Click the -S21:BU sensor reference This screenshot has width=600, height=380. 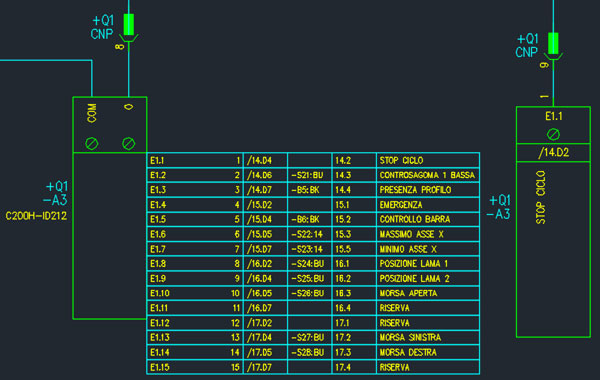point(307,175)
